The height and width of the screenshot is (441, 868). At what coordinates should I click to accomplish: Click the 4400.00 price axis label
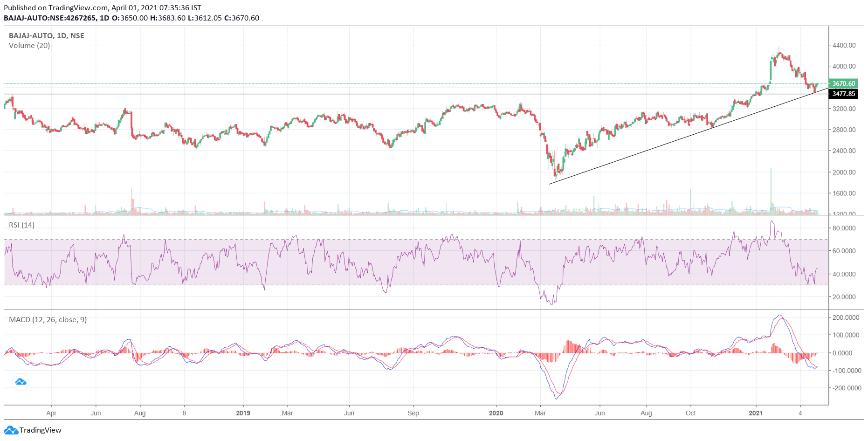point(844,45)
